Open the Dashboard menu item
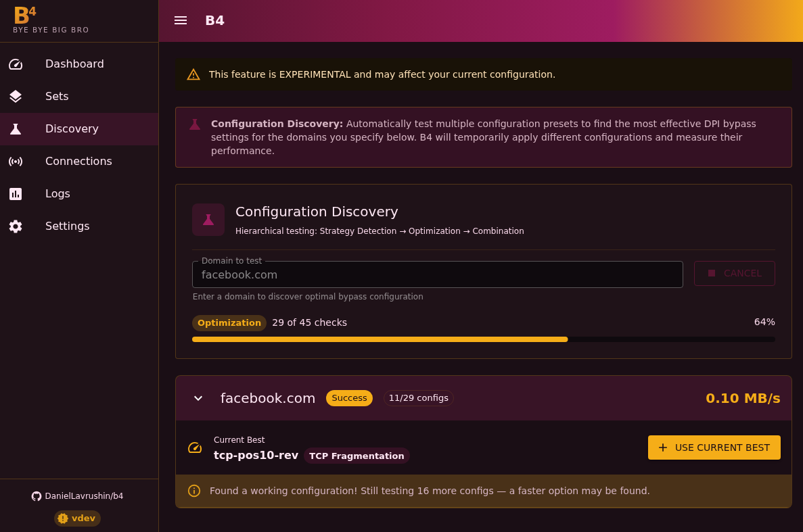The height and width of the screenshot is (532, 803). pyautogui.click(x=74, y=64)
